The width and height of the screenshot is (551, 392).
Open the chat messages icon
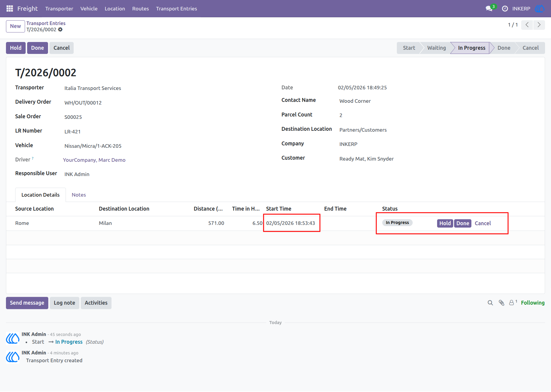coord(489,9)
